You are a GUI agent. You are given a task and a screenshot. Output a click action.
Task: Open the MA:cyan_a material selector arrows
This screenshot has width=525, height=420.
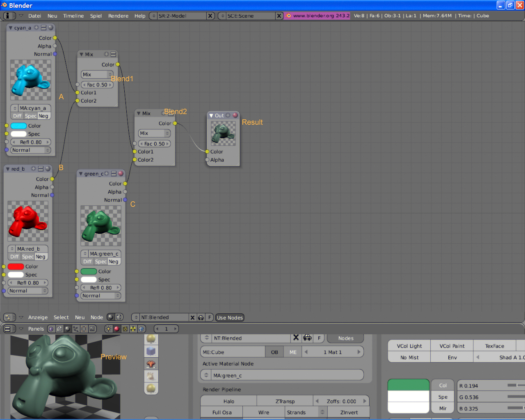click(x=15, y=108)
